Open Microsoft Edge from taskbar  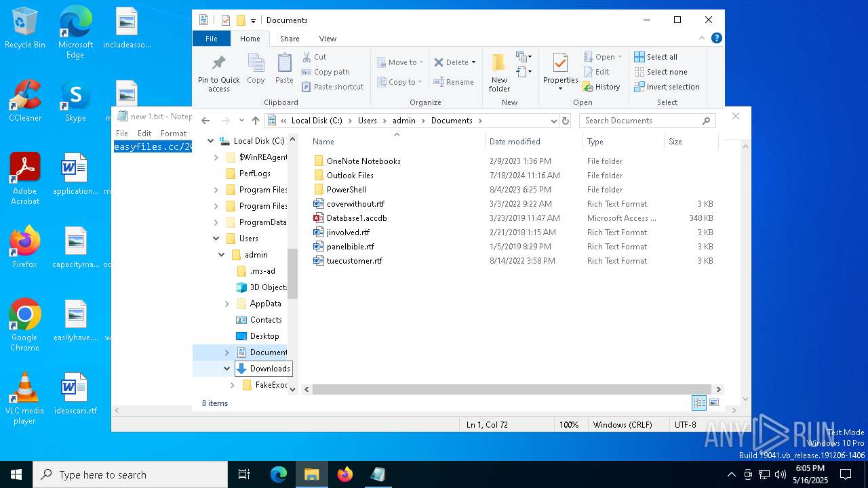pyautogui.click(x=279, y=474)
